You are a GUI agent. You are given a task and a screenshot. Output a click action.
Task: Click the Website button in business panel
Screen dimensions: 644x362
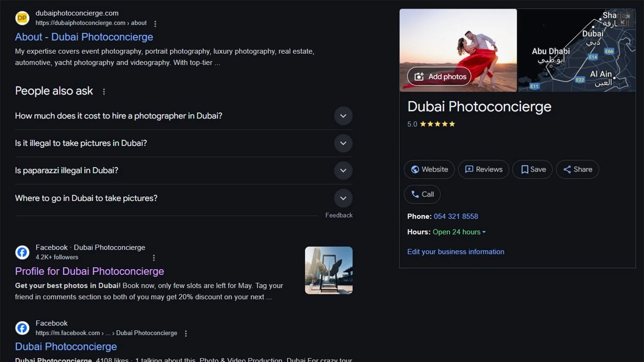[x=429, y=169]
